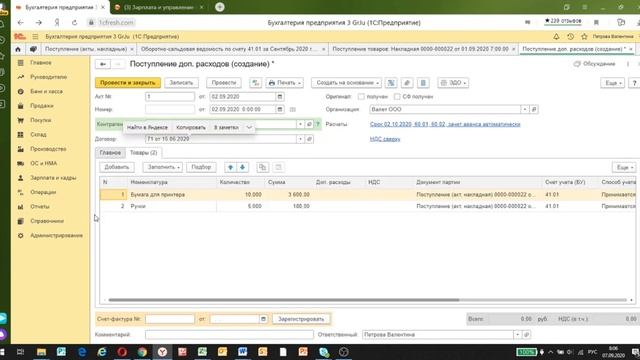Open Оборотно-сальдовая ведомость tab

(229, 49)
